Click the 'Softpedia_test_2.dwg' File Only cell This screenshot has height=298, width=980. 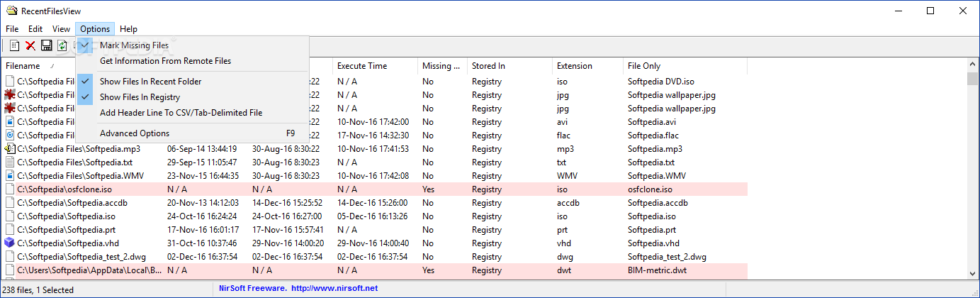[x=667, y=257]
